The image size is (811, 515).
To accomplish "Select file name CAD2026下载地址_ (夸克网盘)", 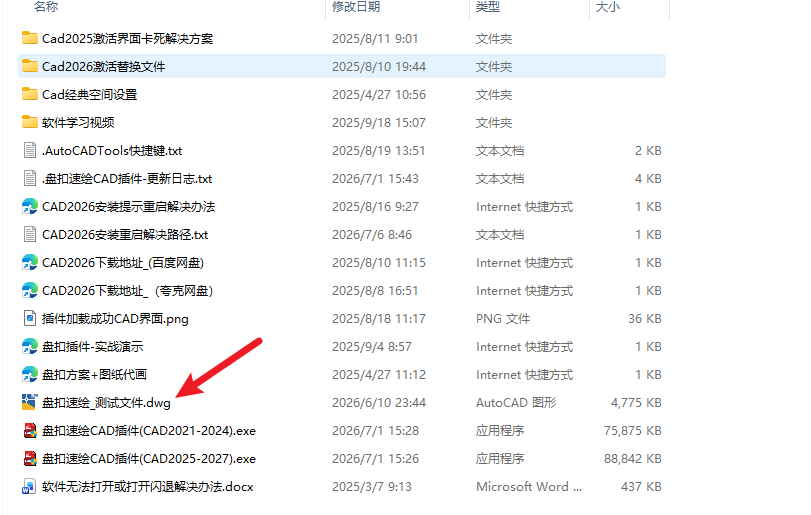I will [127, 291].
